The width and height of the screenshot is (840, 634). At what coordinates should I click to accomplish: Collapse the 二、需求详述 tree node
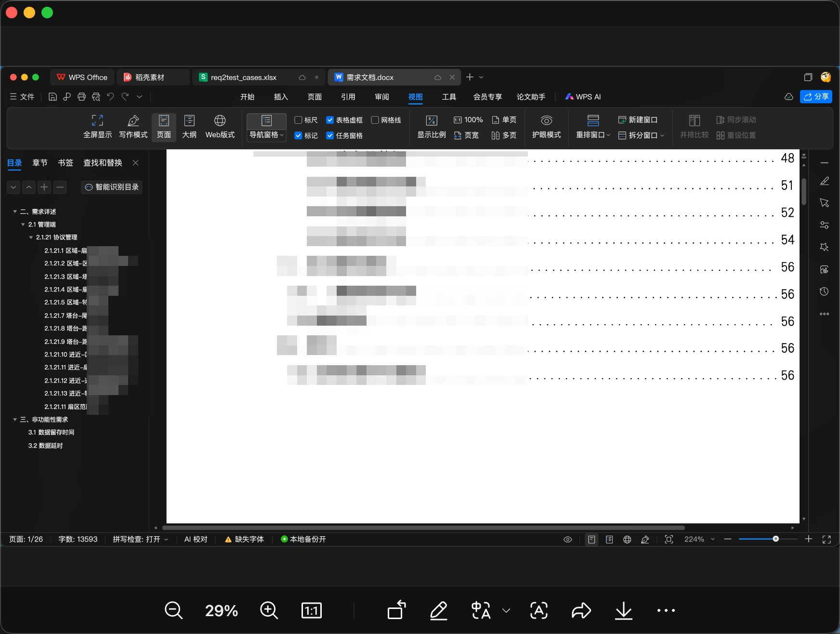point(15,211)
